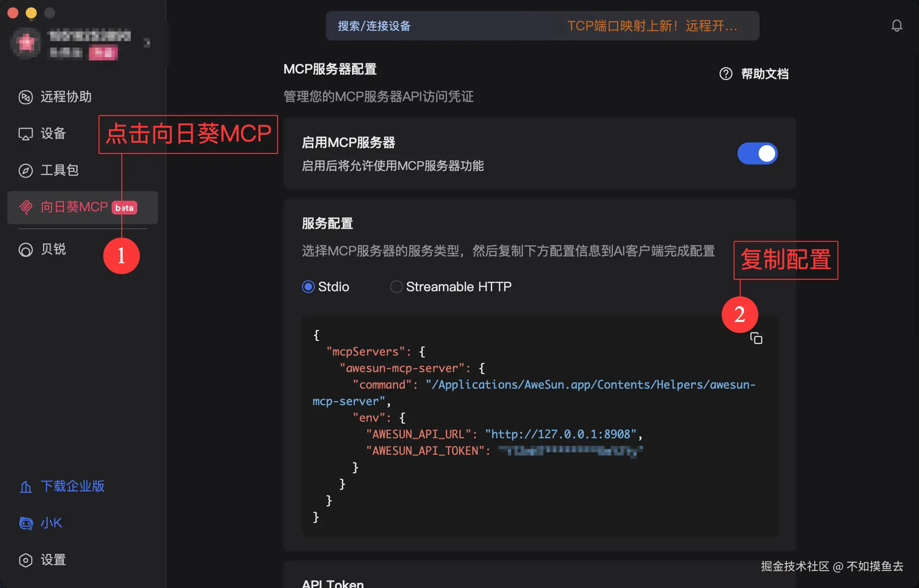This screenshot has height=588, width=919.
Task: Click the 贝锐 brand icon
Action: 26,249
